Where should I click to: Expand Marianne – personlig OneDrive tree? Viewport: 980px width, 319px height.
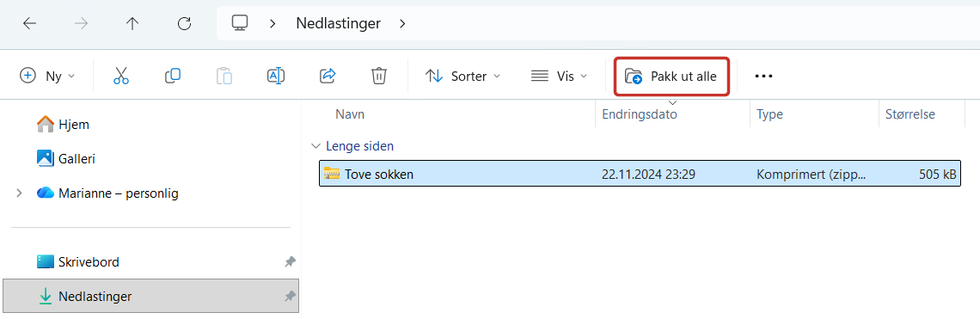(x=20, y=194)
